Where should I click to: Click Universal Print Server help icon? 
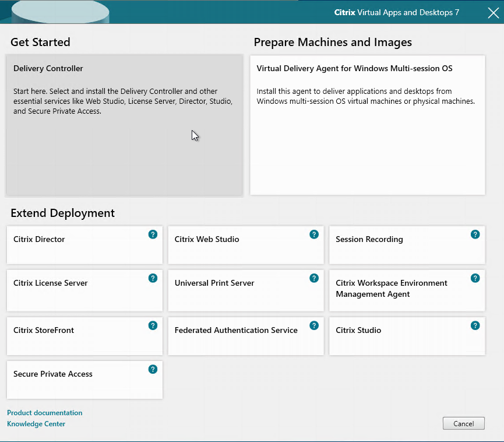pos(314,278)
